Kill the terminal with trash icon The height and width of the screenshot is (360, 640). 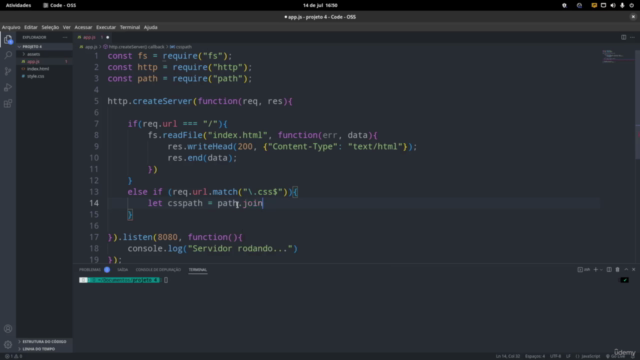click(x=618, y=269)
